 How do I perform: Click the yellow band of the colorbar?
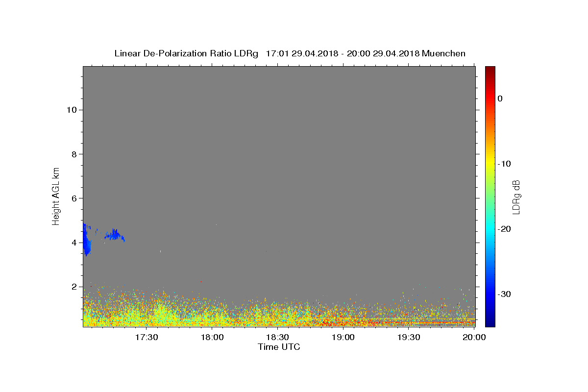[490, 164]
